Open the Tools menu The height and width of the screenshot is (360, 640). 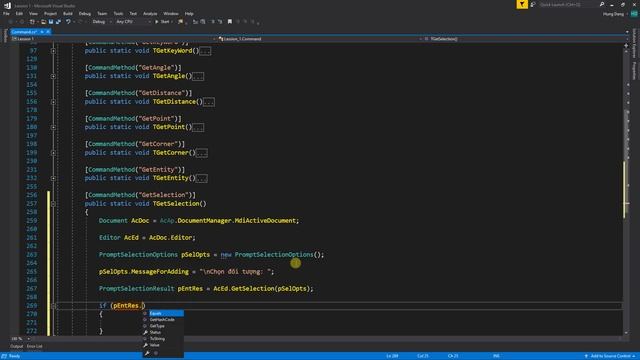pos(118,13)
